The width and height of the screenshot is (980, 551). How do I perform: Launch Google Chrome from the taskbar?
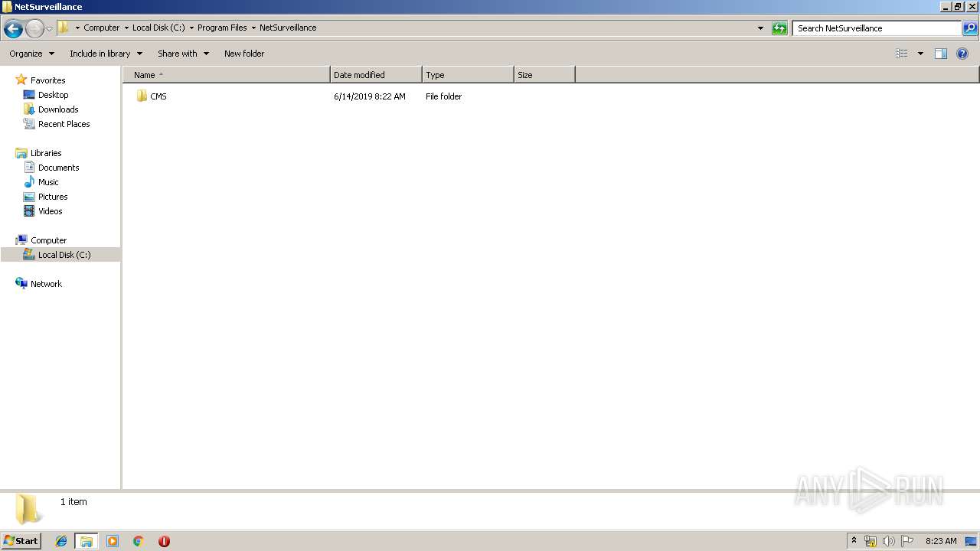[x=139, y=541]
